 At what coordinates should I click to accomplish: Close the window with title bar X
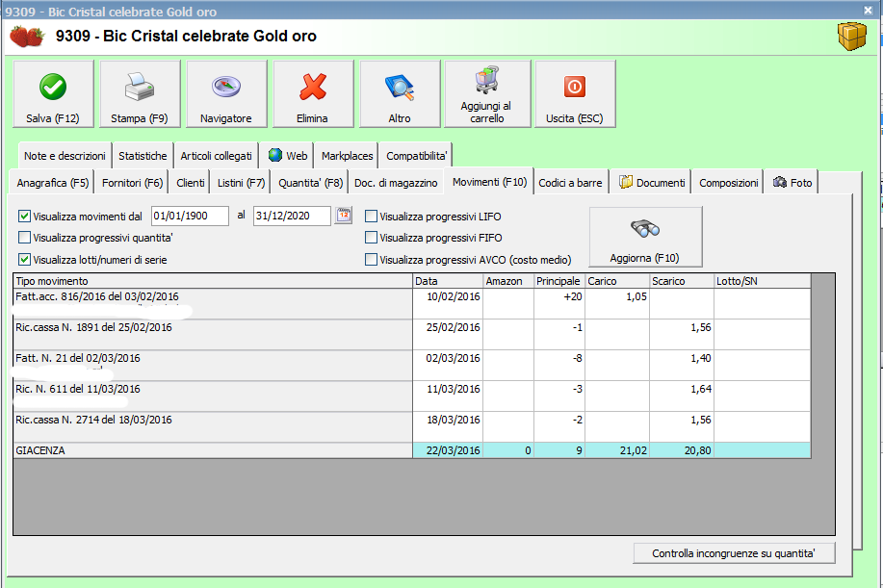tap(868, 11)
